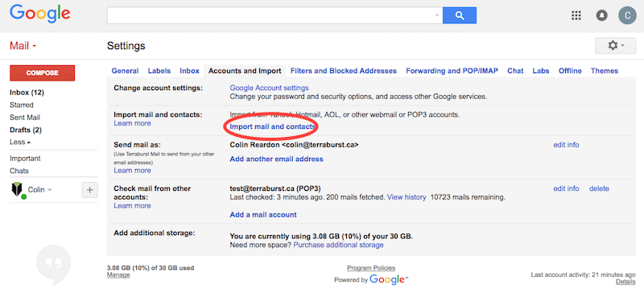The height and width of the screenshot is (298, 644).
Task: Click edit info for test@terraburst.ca
Action: point(566,188)
